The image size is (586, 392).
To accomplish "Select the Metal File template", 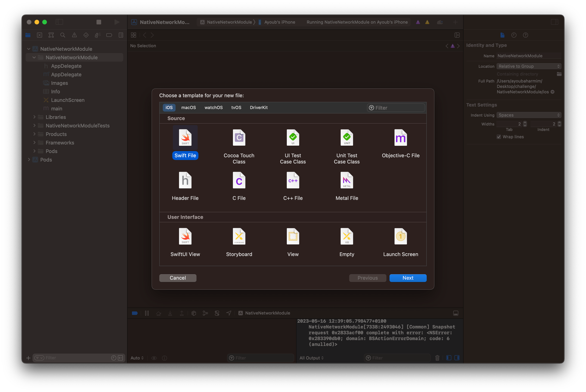I will coord(347,187).
